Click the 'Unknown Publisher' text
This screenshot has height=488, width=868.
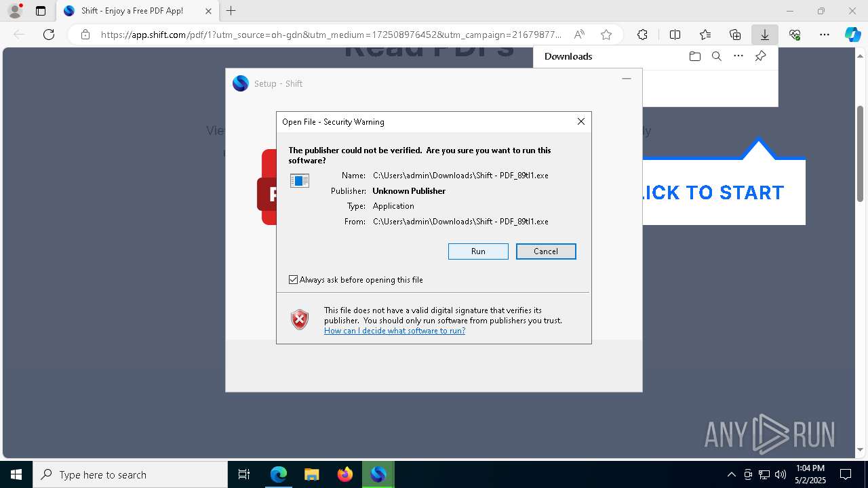(x=409, y=191)
